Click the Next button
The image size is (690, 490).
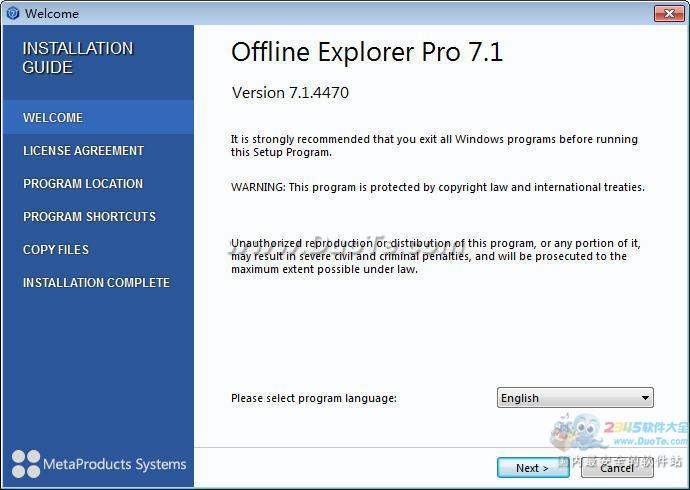(533, 468)
